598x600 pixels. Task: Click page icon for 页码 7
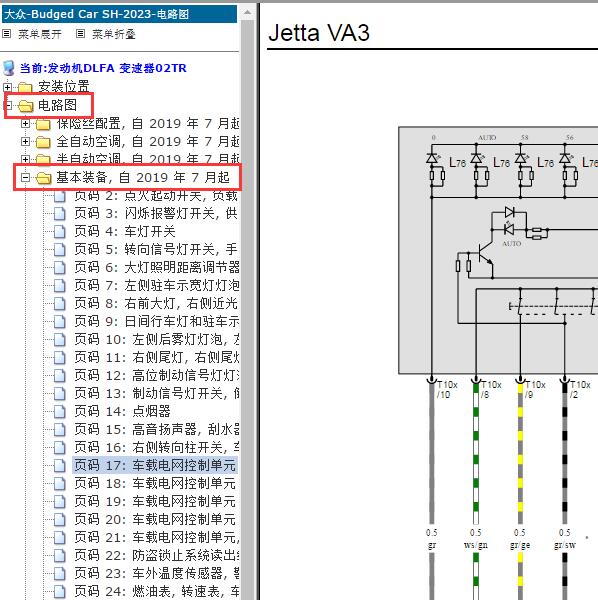coord(59,285)
